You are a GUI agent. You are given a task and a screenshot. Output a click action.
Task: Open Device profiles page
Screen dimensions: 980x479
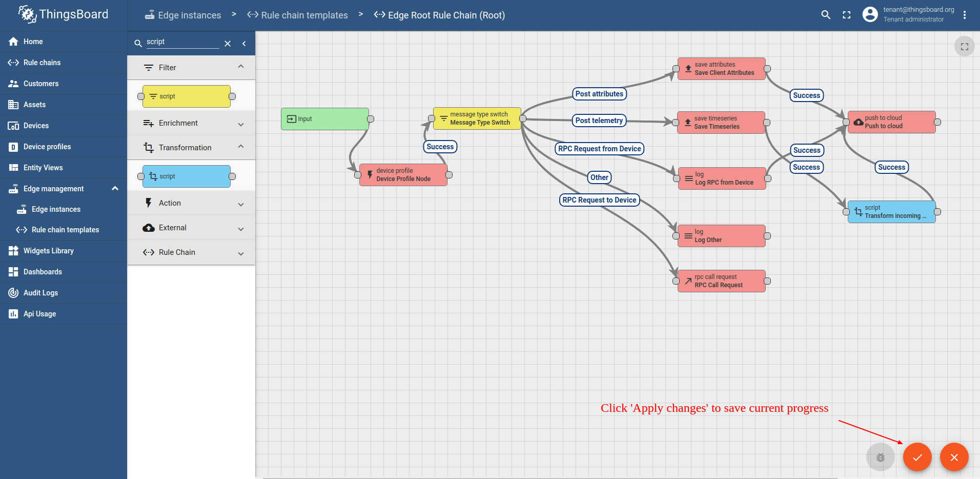(x=64, y=147)
